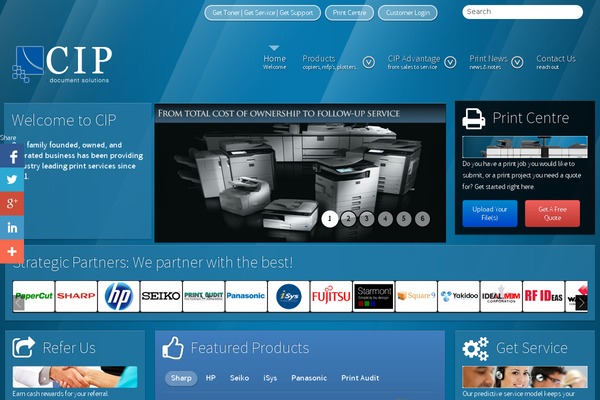Image resolution: width=600 pixels, height=400 pixels.
Task: Select slide 1 in the banner slideshow
Action: 329,219
